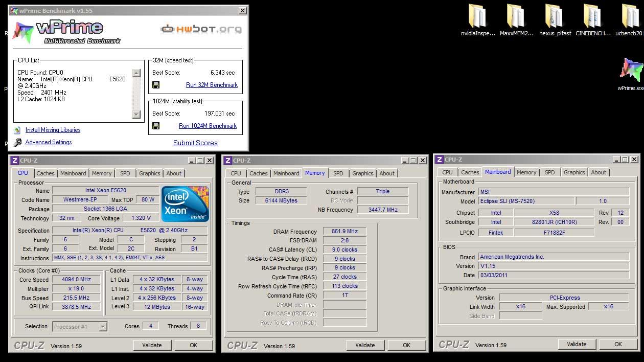Click CPU List scrollbar down arrow
The image size is (644, 362).
click(136, 114)
